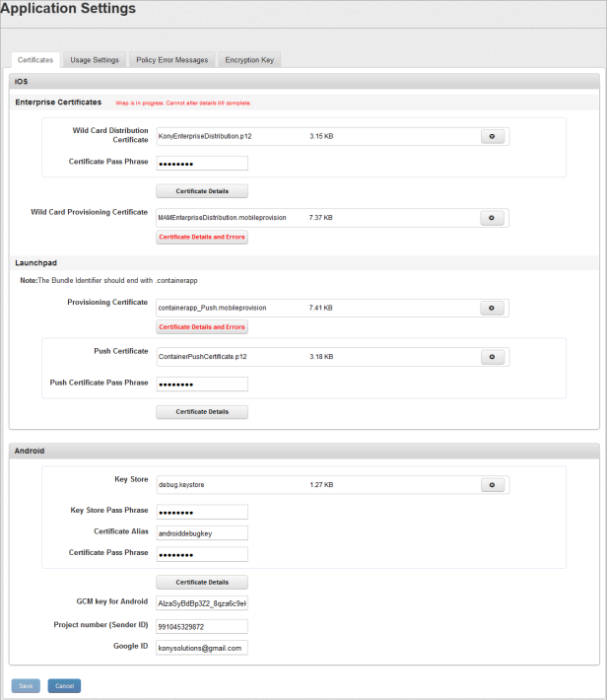
Task: Focus the iOS Certificate Pass Phrase field
Action: [202, 164]
